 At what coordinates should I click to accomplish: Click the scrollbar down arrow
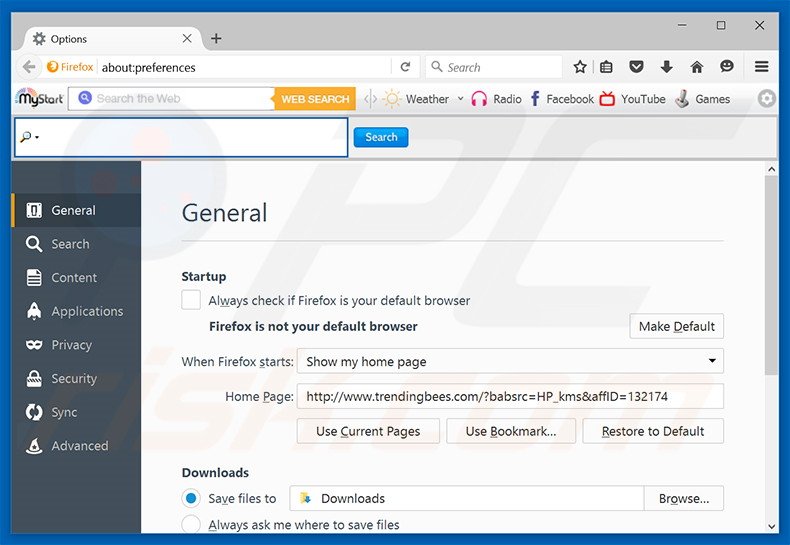771,526
